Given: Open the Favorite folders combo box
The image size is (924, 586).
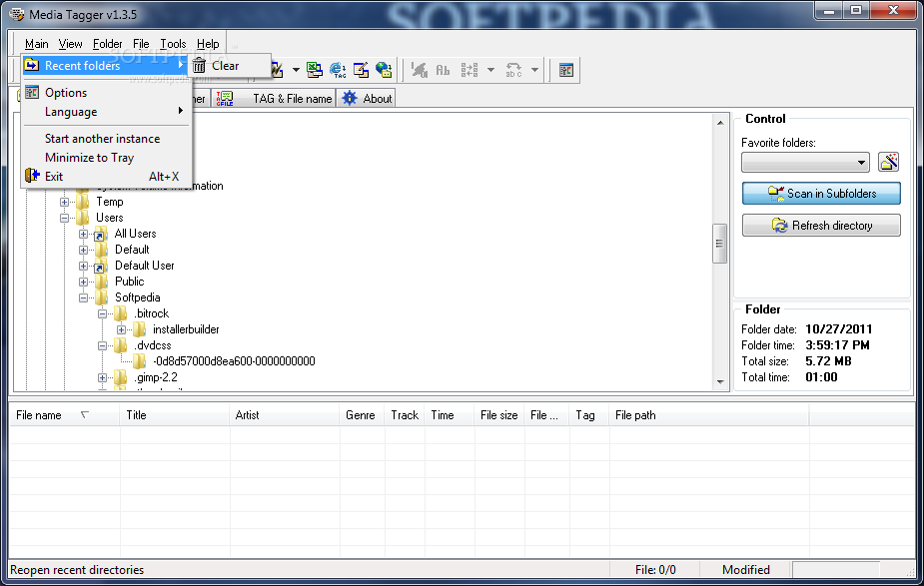Looking at the screenshot, I should [805, 162].
